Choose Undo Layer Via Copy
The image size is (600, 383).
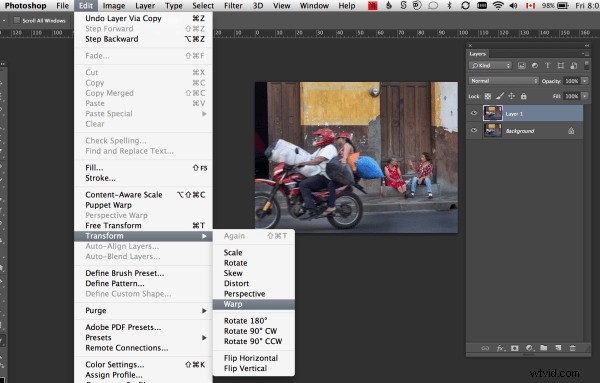click(x=143, y=18)
